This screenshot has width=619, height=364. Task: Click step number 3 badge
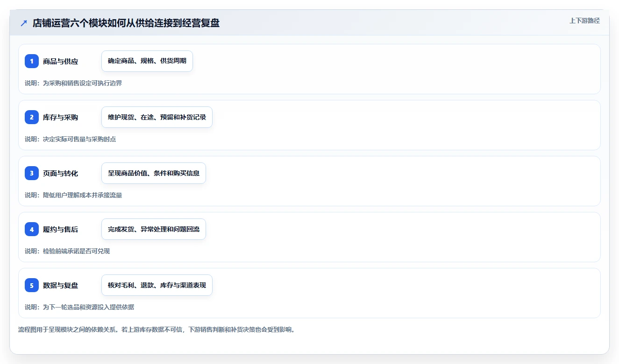(32, 173)
